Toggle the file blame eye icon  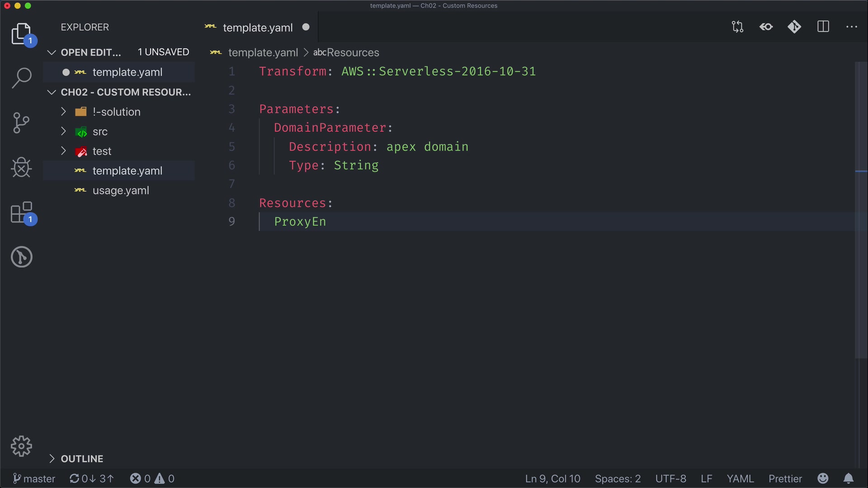coord(766,27)
